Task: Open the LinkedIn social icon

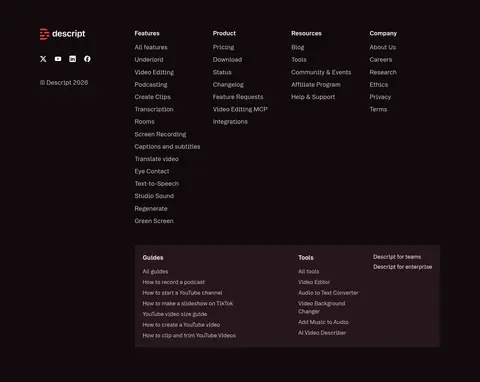Action: click(x=73, y=59)
